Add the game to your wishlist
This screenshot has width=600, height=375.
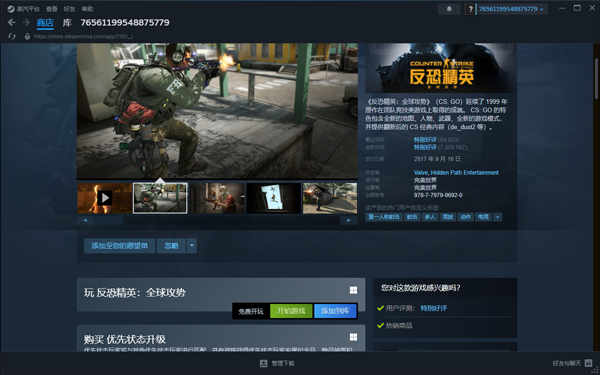pyautogui.click(x=119, y=246)
